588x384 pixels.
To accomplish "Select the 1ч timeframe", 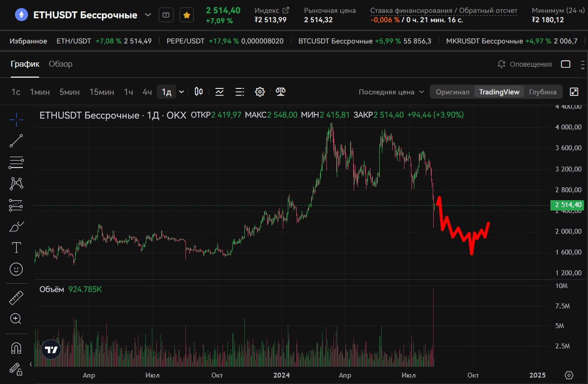I will (128, 92).
